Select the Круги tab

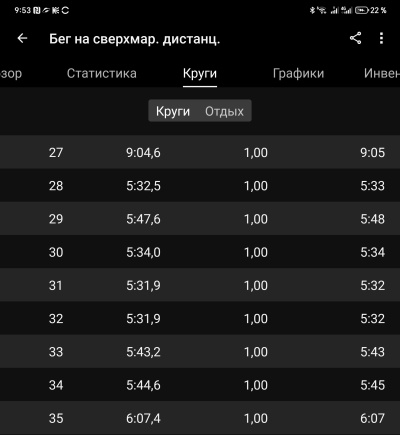pyautogui.click(x=200, y=73)
